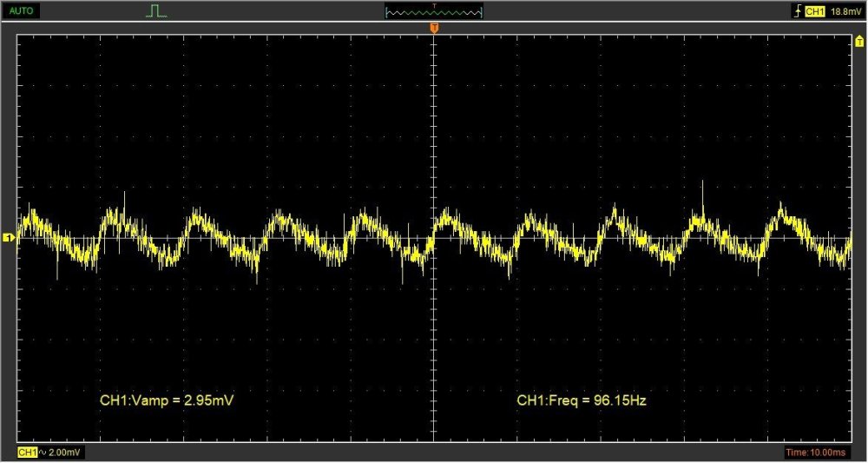This screenshot has width=868, height=463.
Task: Click the tallest spike on the yellow trace
Action: pos(702,184)
